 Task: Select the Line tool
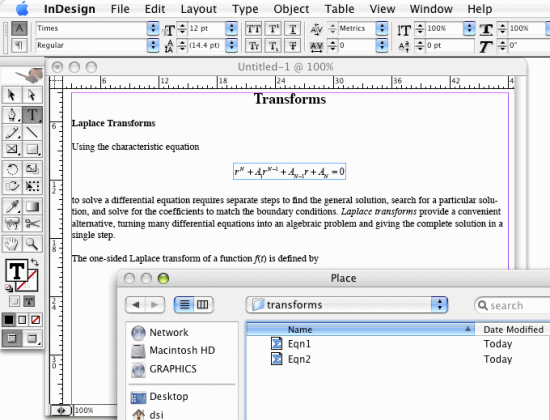coord(32,132)
